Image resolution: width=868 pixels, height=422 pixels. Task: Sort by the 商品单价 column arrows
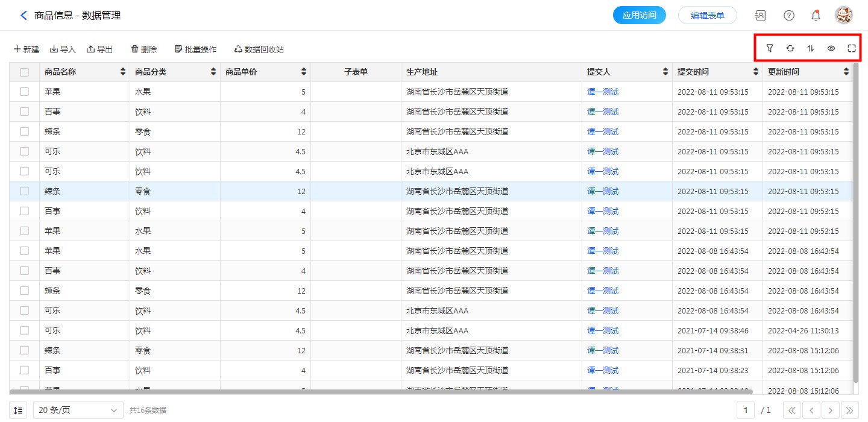tap(304, 72)
